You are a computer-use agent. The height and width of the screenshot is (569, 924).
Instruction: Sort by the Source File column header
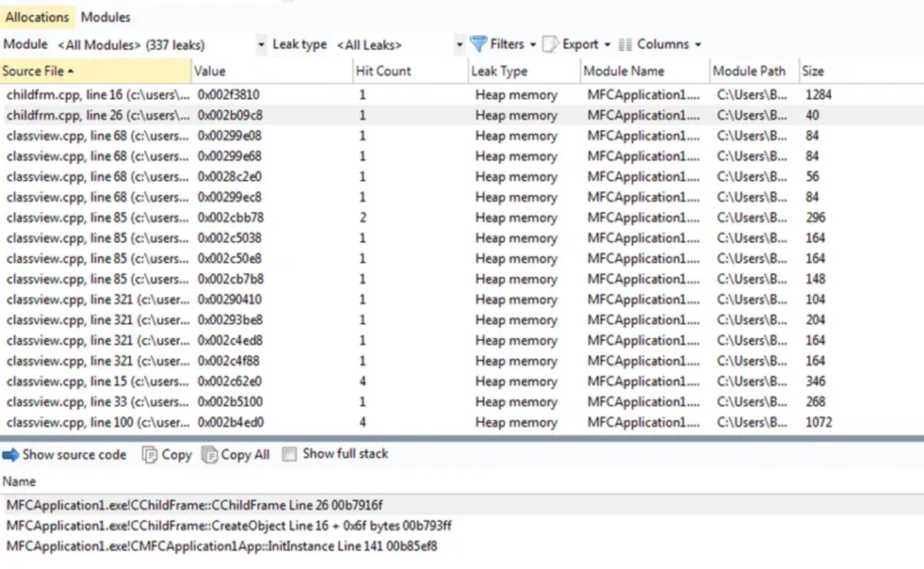(x=39, y=71)
